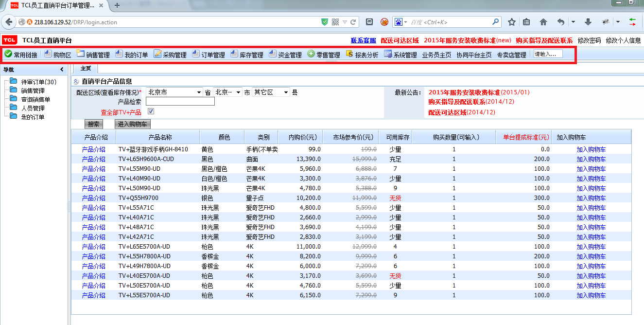The height and width of the screenshot is (325, 644).
Task: Click 产品介绍 for TV+L65H9600A-CUD
Action: pos(93,159)
